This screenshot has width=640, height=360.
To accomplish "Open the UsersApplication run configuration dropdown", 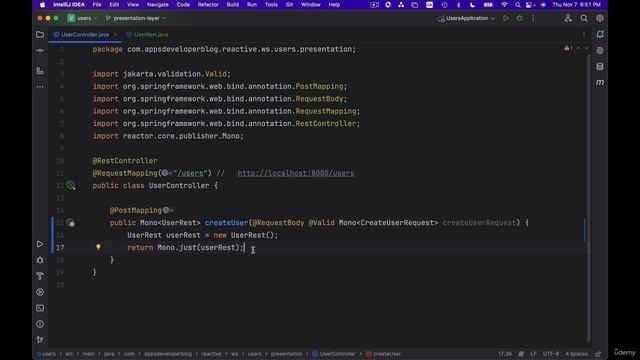I will click(466, 18).
